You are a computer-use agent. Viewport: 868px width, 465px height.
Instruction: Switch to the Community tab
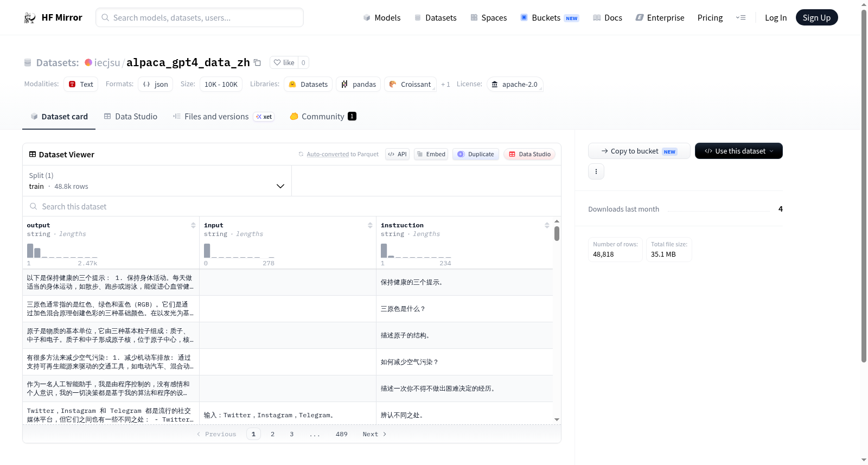click(x=323, y=117)
